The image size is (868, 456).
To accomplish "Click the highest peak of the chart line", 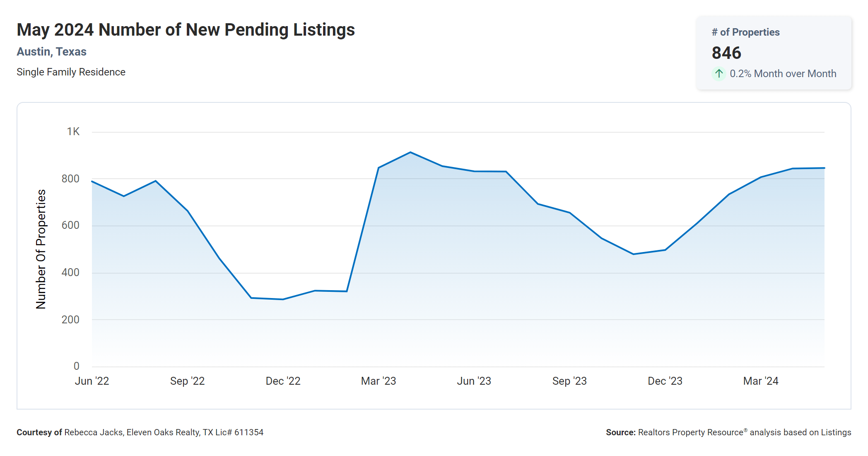I will click(410, 152).
